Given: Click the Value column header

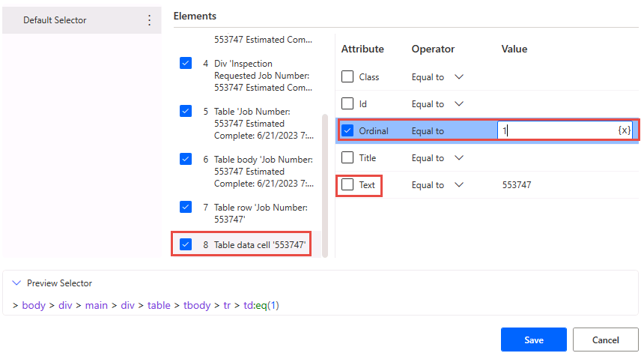Looking at the screenshot, I should pos(514,49).
